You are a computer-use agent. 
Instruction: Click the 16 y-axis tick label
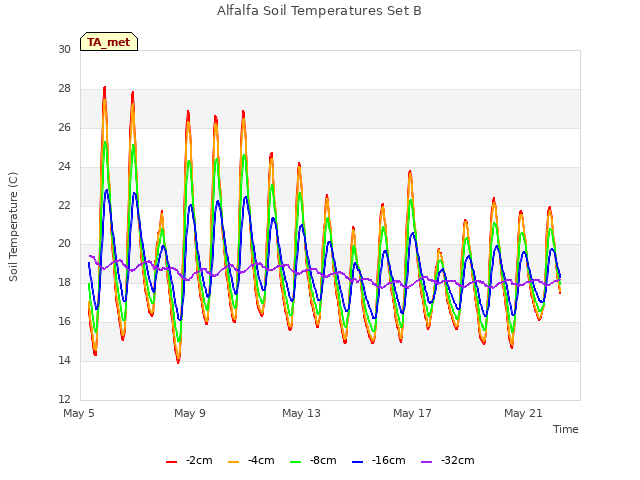(x=64, y=322)
